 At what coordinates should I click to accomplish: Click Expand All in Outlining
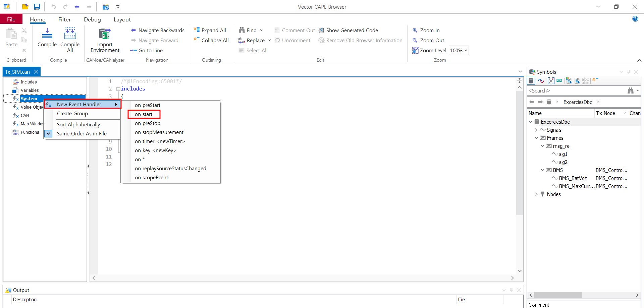pos(210,30)
